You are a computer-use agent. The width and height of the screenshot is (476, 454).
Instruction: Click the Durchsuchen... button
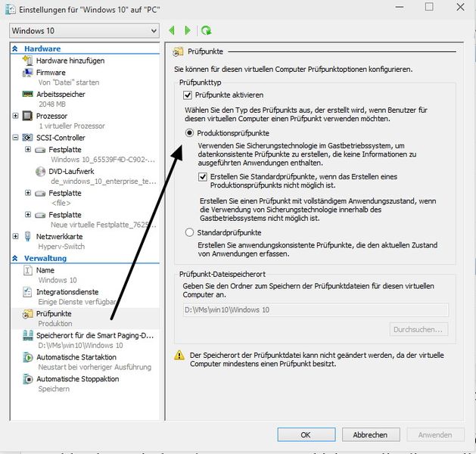tap(418, 330)
